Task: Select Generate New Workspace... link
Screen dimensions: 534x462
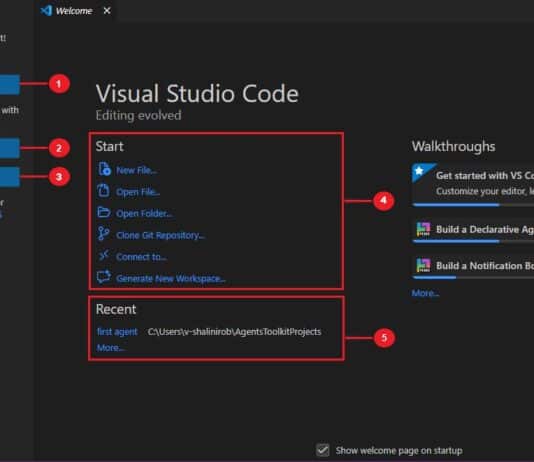Action: click(171, 278)
